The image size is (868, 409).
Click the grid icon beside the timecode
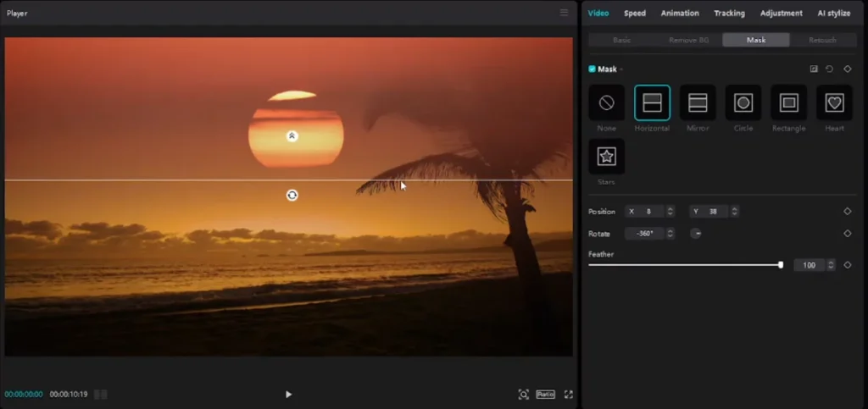click(x=101, y=394)
